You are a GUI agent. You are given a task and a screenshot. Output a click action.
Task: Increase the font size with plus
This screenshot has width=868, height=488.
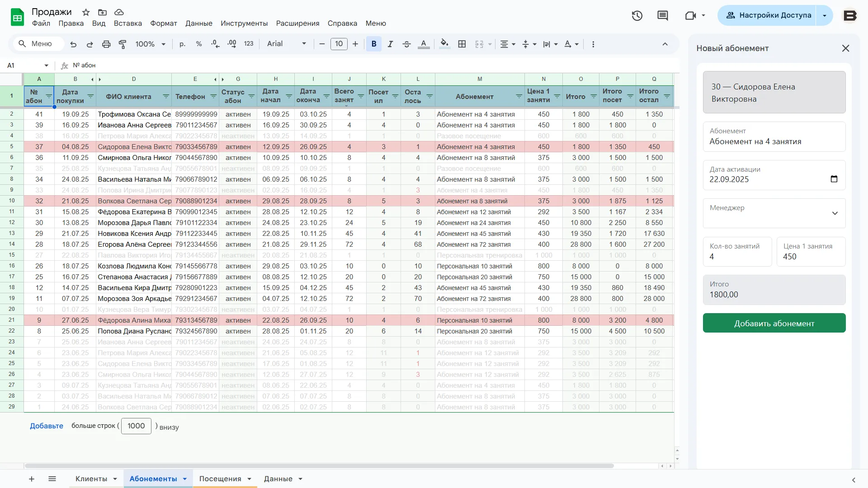tap(355, 44)
